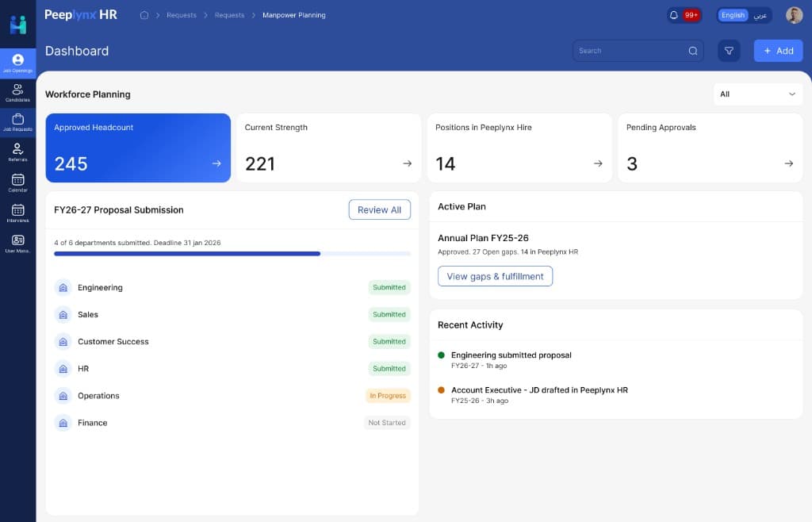The height and width of the screenshot is (522, 812).
Task: Open Candidates in the sidebar
Action: pyautogui.click(x=17, y=93)
